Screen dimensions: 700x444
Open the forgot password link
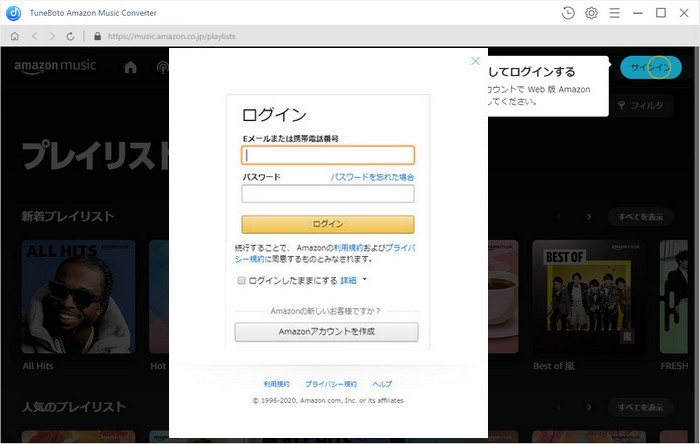372,177
